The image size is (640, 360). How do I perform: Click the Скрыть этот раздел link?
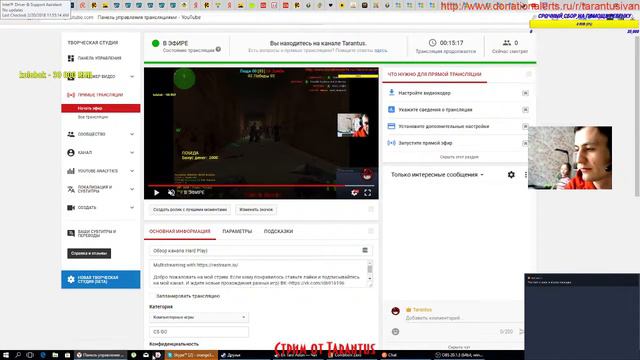point(459,157)
